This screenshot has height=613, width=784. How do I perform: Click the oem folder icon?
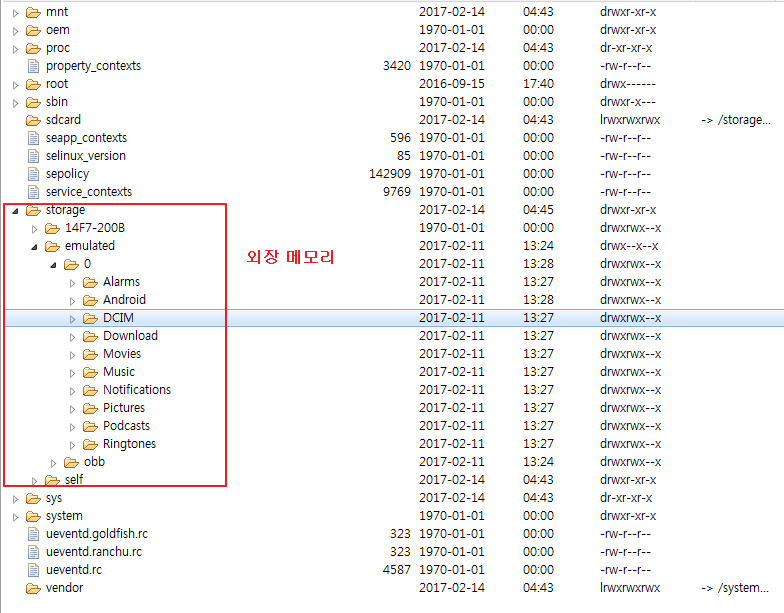pos(33,30)
